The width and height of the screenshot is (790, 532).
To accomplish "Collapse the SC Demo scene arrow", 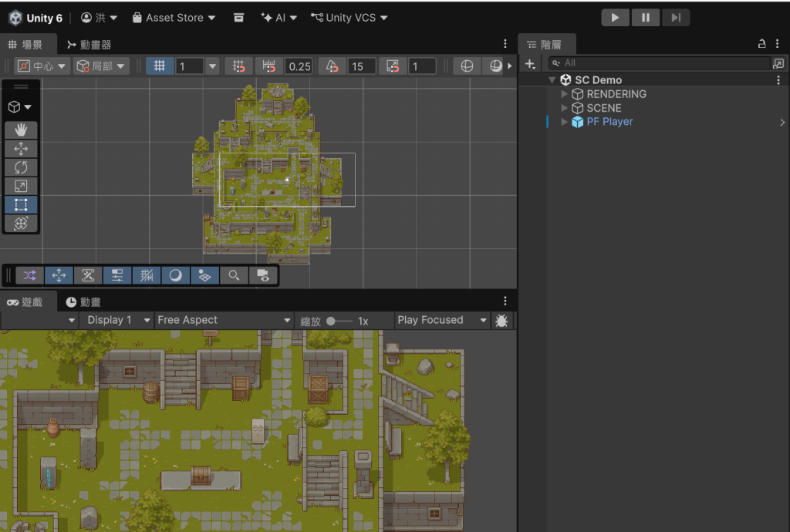I will coord(552,80).
